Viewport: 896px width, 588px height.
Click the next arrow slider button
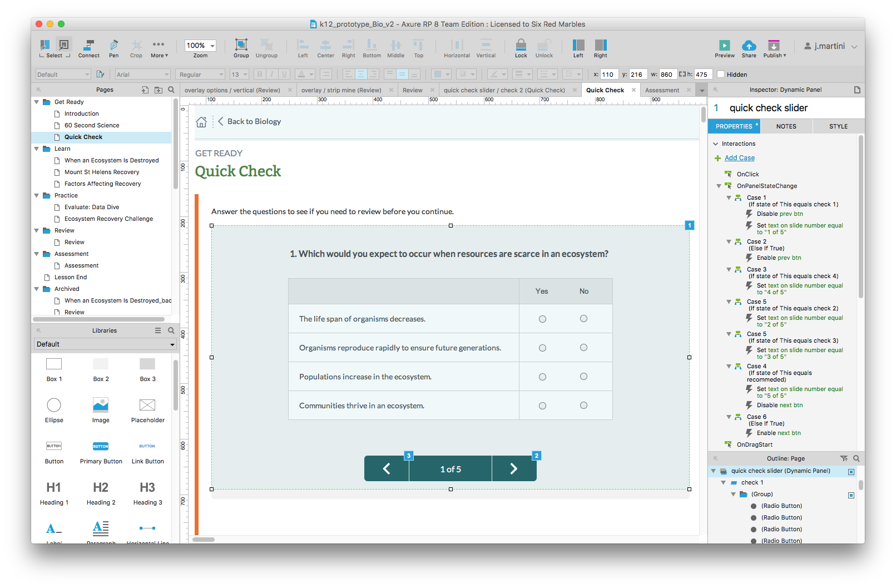tap(514, 469)
